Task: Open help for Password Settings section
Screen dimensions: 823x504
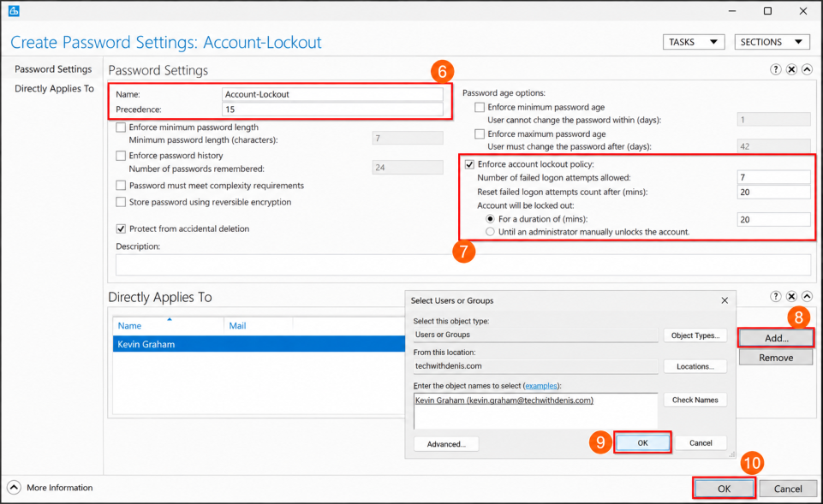Action: click(775, 70)
